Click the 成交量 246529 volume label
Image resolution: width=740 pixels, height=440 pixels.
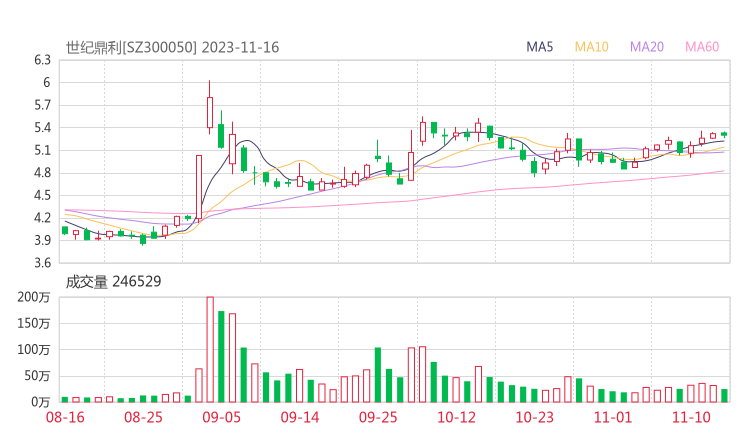pyautogui.click(x=113, y=282)
